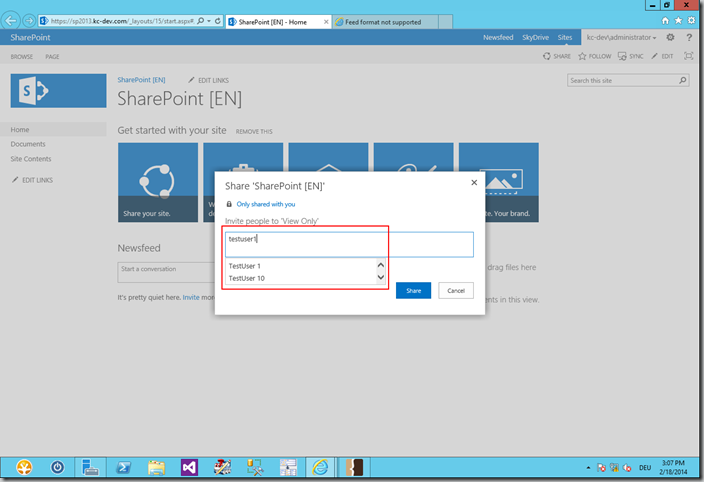Click EDIT LINKS in the left navigation
The height and width of the screenshot is (482, 704).
[x=32, y=180]
